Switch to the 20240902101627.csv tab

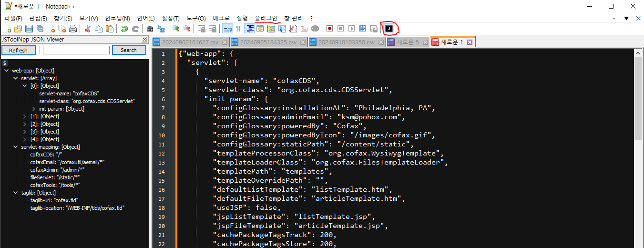pos(191,42)
